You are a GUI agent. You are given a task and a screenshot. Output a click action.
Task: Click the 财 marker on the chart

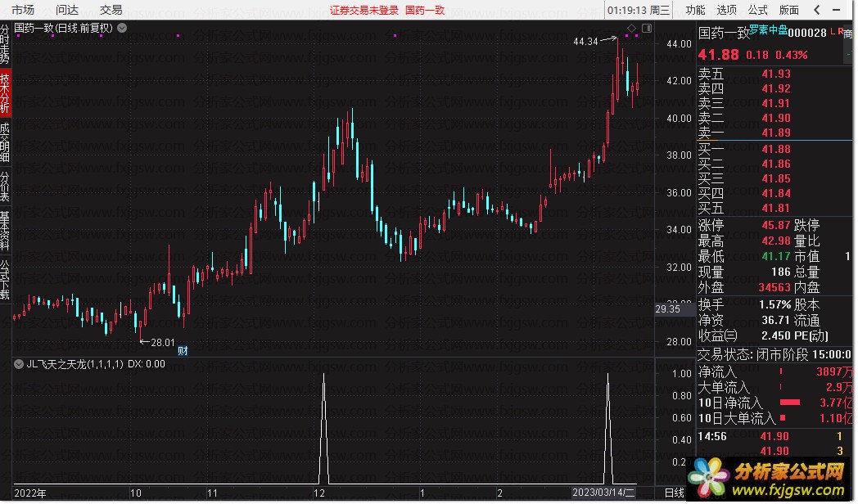coord(183,351)
